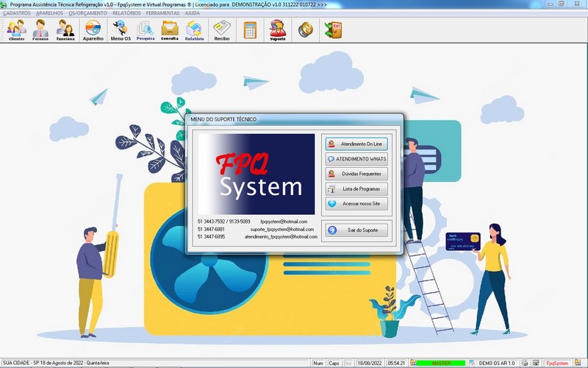Click the FPQ System logo image

[256, 174]
